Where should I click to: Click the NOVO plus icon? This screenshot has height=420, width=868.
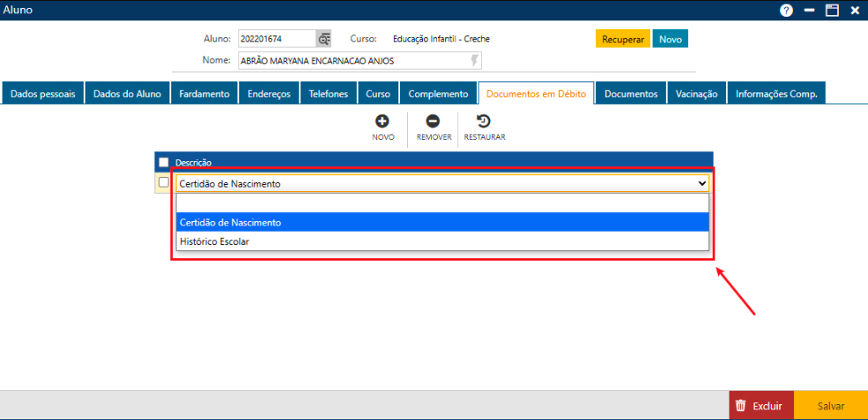point(382,122)
